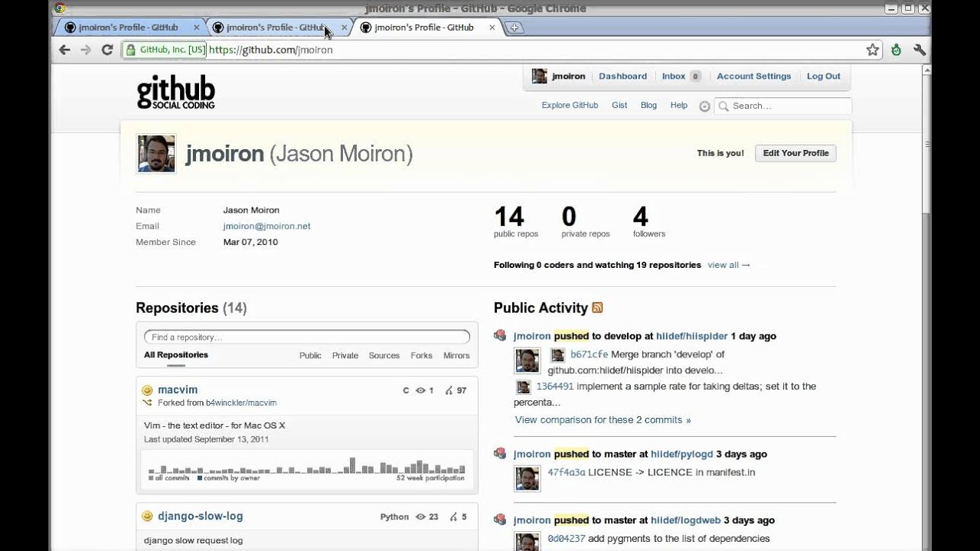Viewport: 980px width, 551px height.
Task: Filter repositories by Mirrors
Action: point(456,356)
